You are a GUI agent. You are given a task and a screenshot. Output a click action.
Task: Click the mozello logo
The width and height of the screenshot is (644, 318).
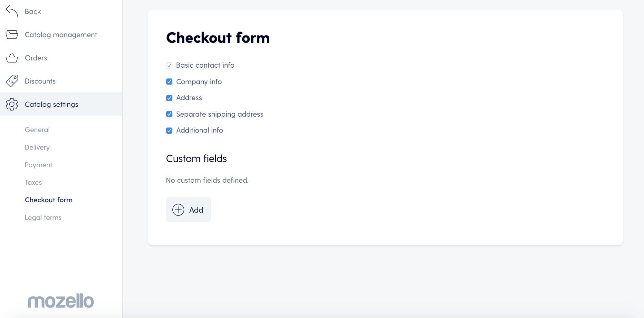[61, 301]
